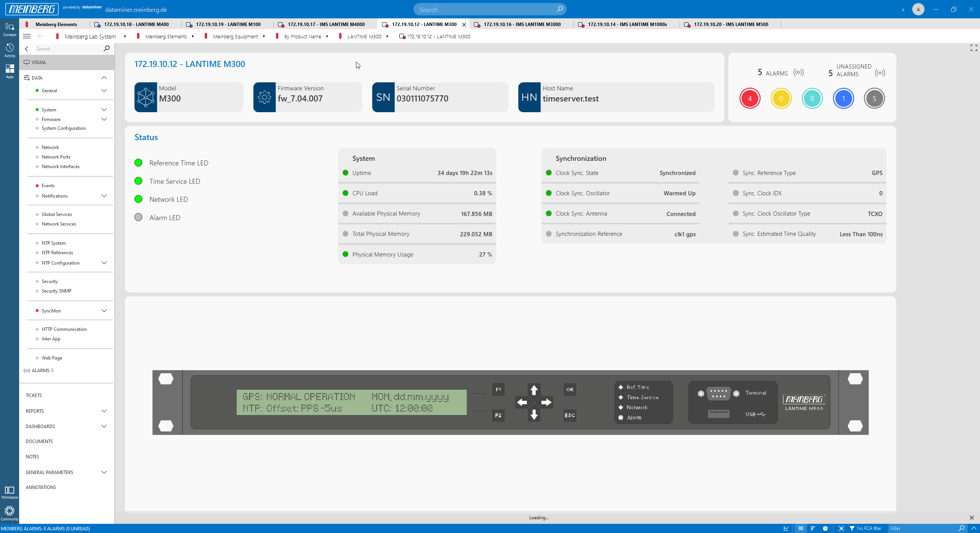Open the VISUAL page in side panel
980x533 pixels.
67,62
